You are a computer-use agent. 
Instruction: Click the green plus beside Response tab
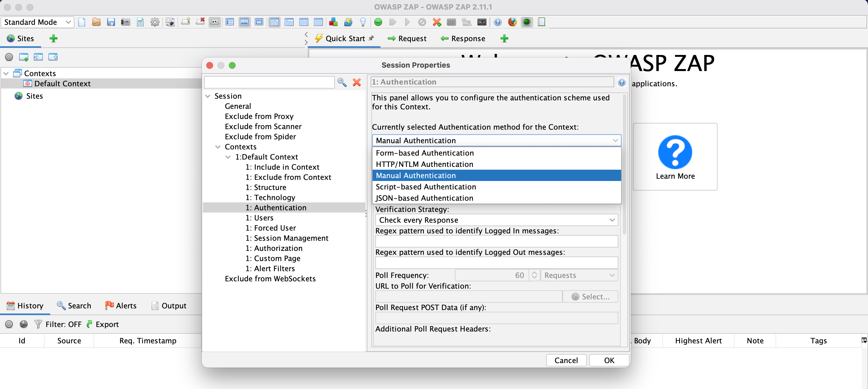504,38
